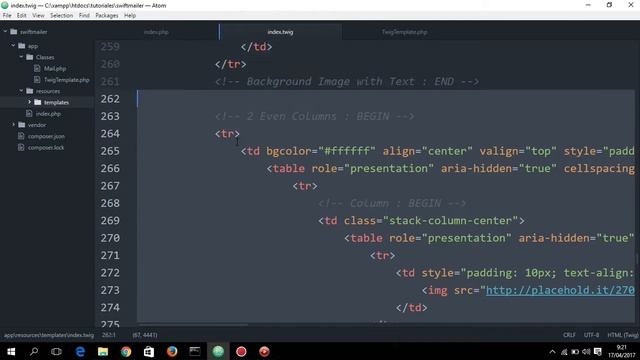Switch to the index.twig tab
Image resolution: width=640 pixels, height=360 pixels.
click(x=280, y=32)
